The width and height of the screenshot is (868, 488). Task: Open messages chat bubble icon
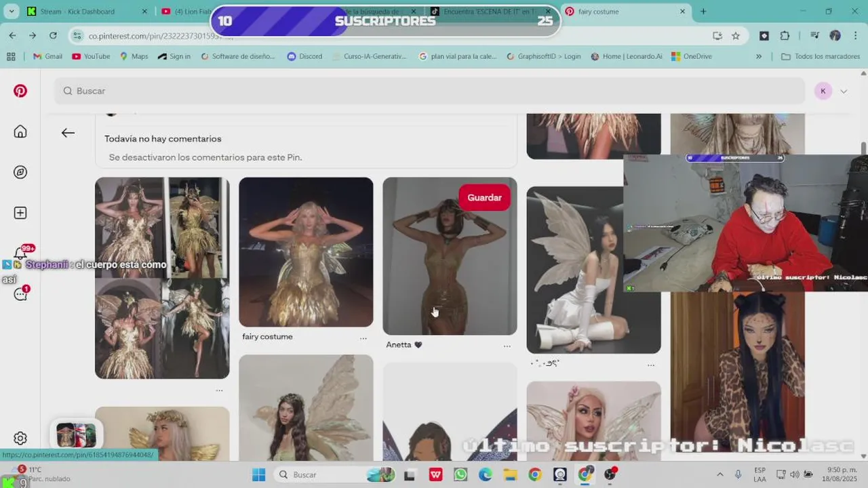coord(20,293)
